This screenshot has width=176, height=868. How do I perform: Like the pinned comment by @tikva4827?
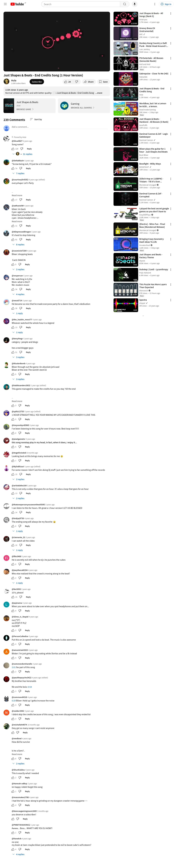(13, 149)
